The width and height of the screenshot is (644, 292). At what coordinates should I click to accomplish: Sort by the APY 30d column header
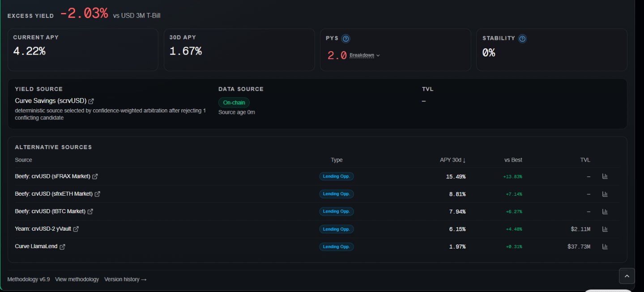click(x=452, y=160)
